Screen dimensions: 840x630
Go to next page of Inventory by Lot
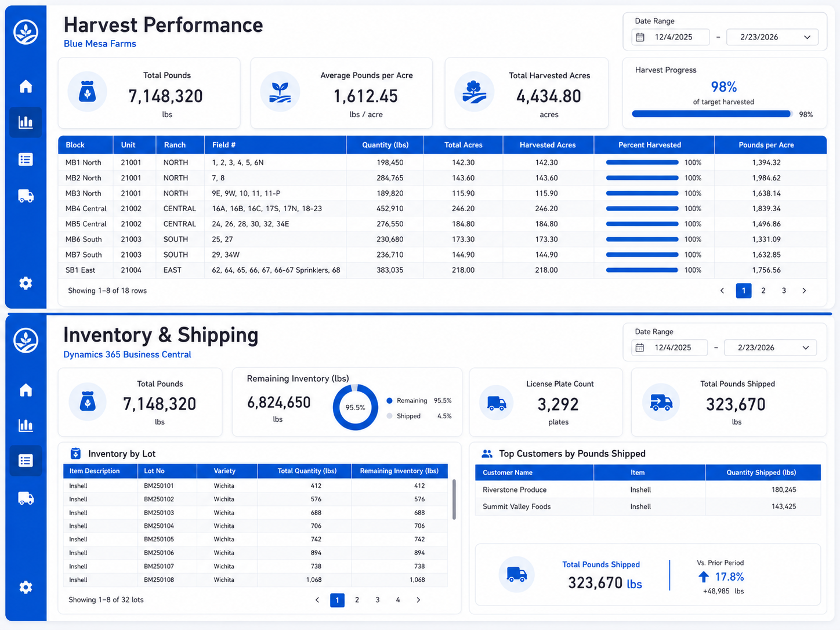tap(418, 600)
